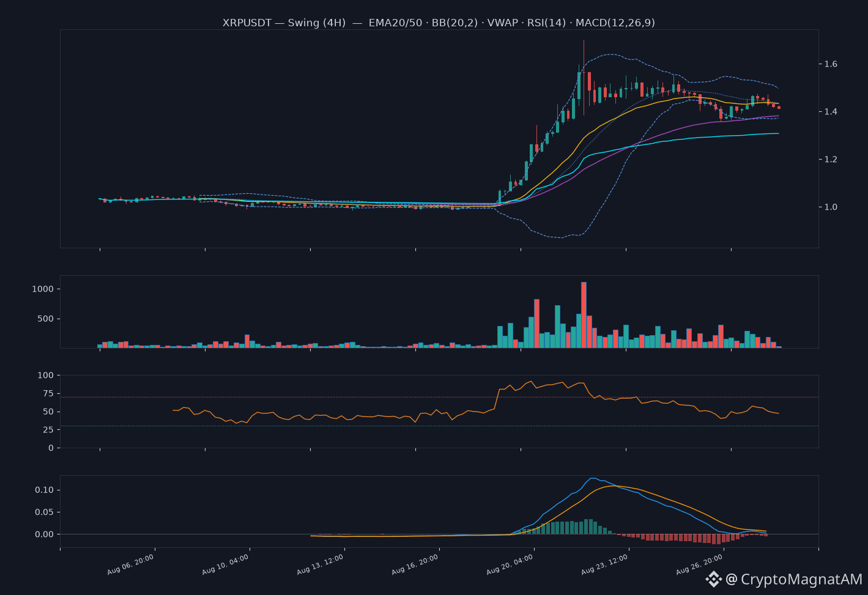Click the Aug 06, 20:00 date label
The height and width of the screenshot is (595, 868).
[x=131, y=564]
